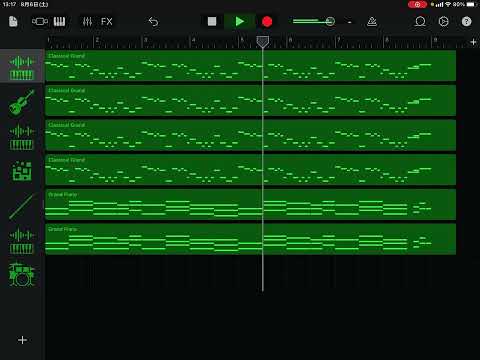Select the first keyboard track header

tap(22, 66)
